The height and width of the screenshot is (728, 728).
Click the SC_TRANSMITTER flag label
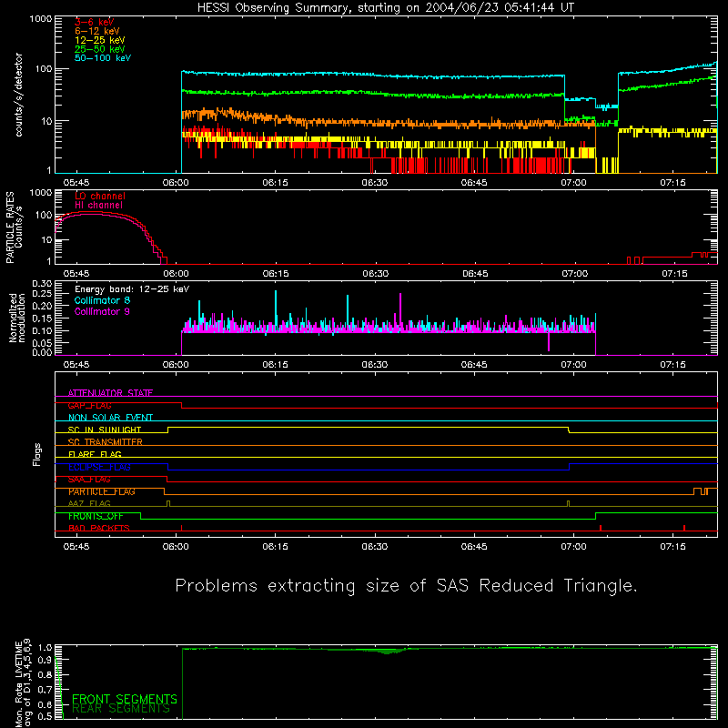click(x=106, y=442)
